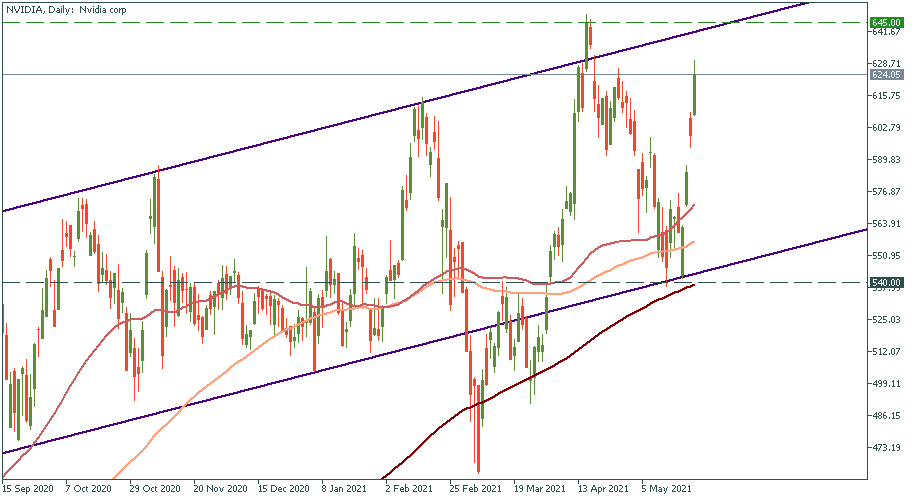Select the 29 Oct 2020 date marker
Screen dimensions: 915x500
pos(156,490)
